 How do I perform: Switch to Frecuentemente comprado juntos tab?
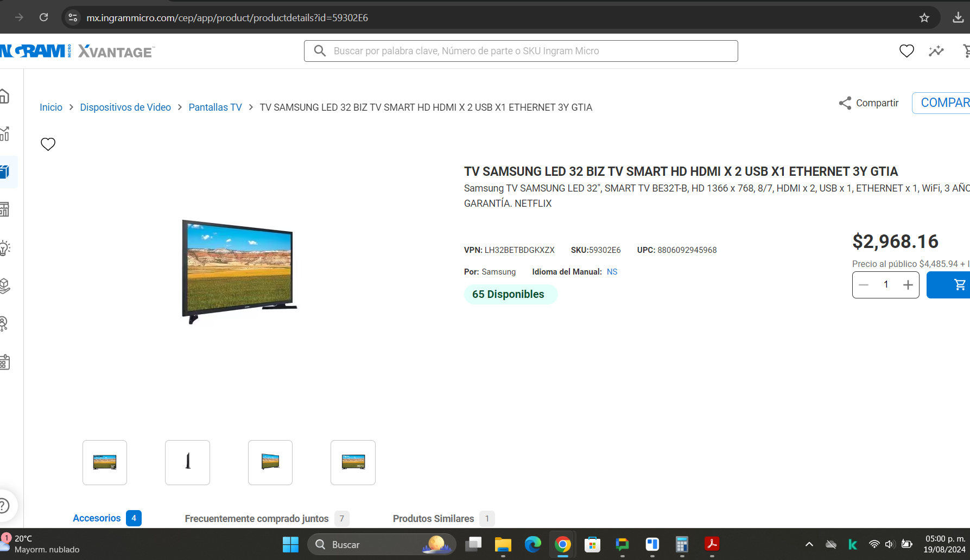click(267, 519)
